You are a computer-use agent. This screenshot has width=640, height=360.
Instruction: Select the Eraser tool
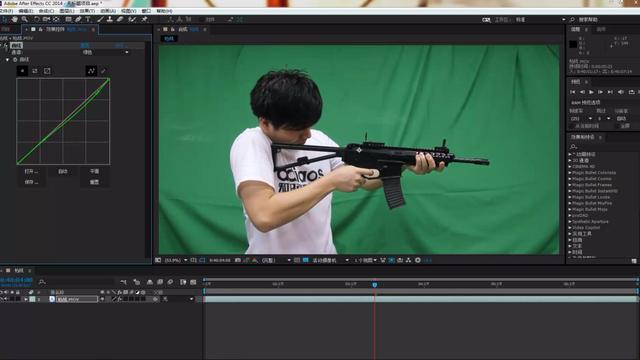click(x=120, y=19)
